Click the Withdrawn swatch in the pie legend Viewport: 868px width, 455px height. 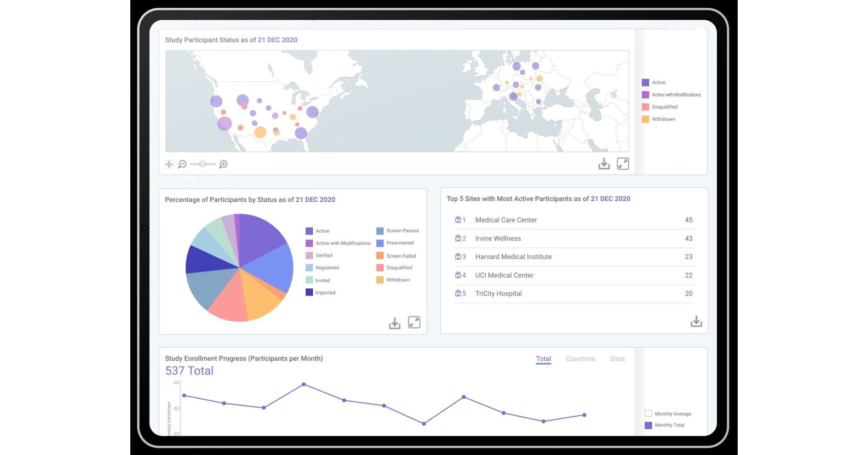[380, 280]
